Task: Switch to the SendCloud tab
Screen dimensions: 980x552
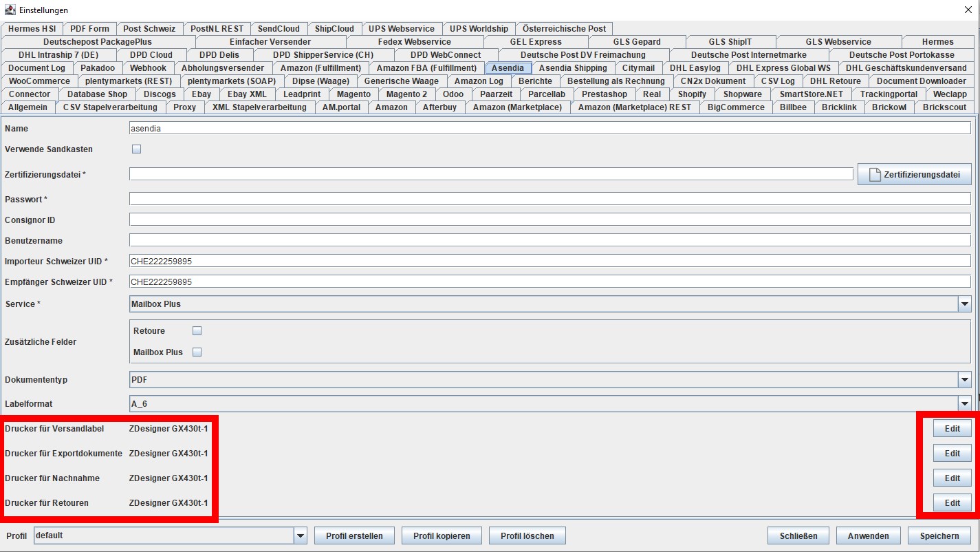Action: (x=279, y=29)
